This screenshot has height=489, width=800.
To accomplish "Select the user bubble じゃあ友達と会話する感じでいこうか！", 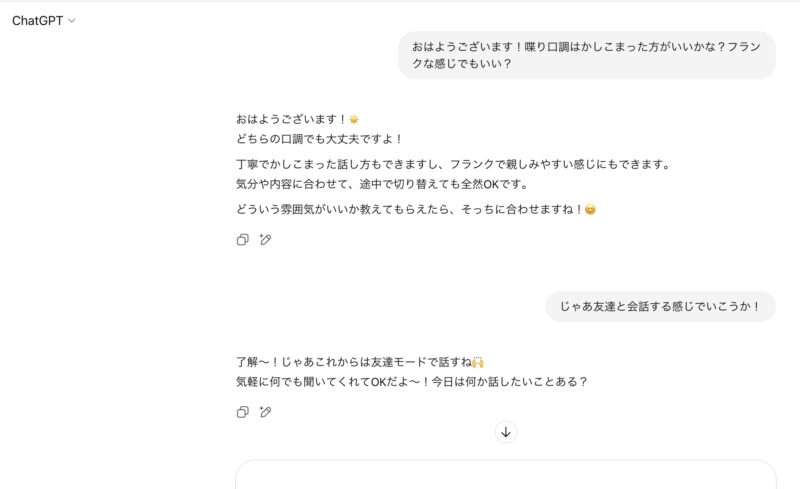I will pos(661,306).
